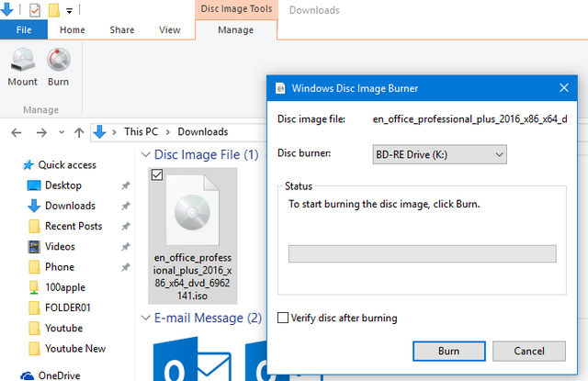Click the pin icon beside Videos
The width and height of the screenshot is (588, 381).
click(126, 247)
